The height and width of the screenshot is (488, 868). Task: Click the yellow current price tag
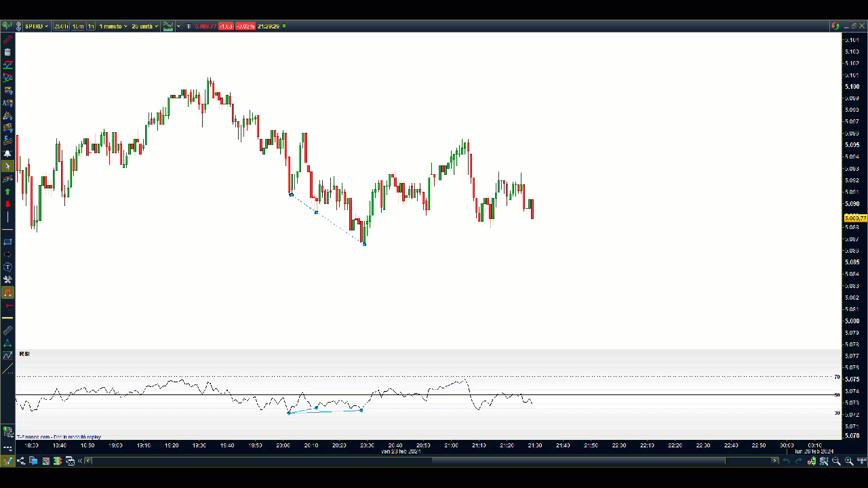(x=855, y=218)
